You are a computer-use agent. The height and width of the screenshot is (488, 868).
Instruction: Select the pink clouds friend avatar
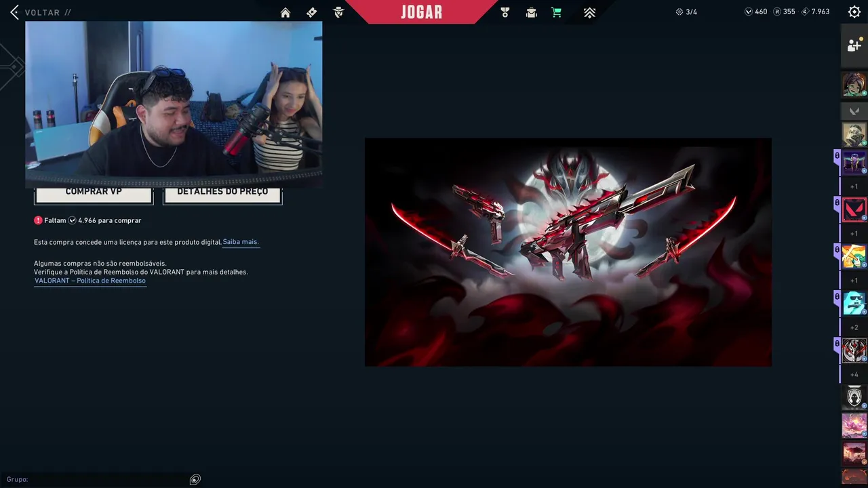tap(854, 426)
